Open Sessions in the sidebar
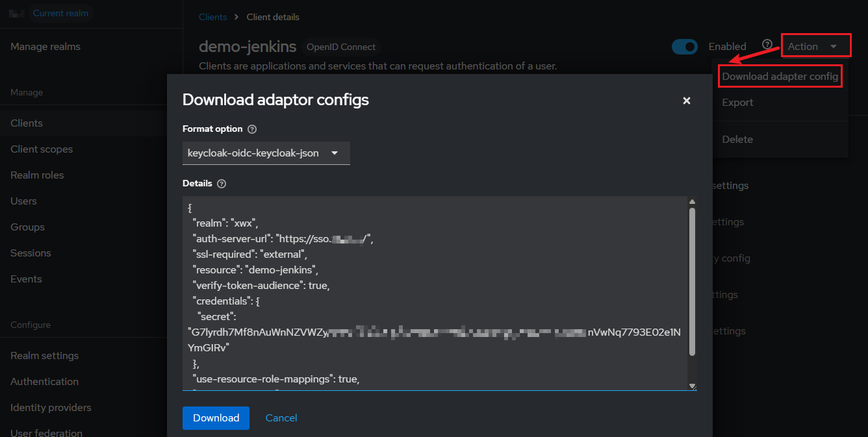Viewport: 868px width, 437px height. (x=31, y=253)
